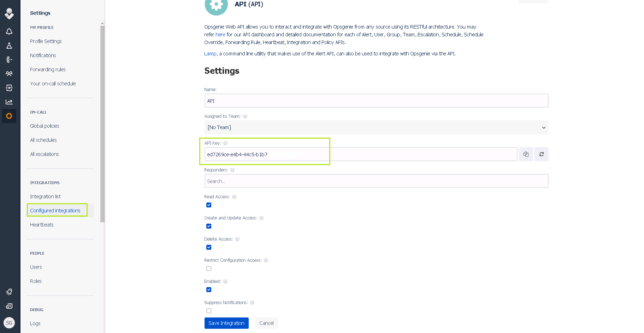
Task: Select the orange Settings gear icon
Action: [9, 116]
